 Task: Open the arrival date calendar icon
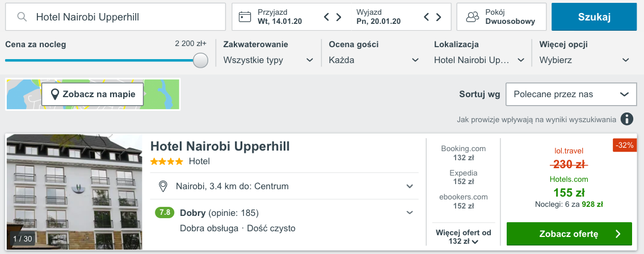point(245,17)
